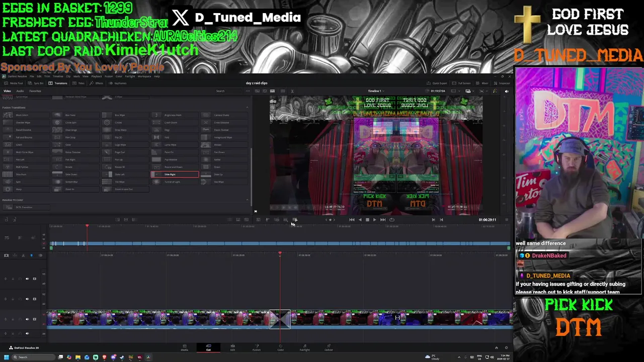Open the File menu
644x362 pixels.
[x=32, y=76]
